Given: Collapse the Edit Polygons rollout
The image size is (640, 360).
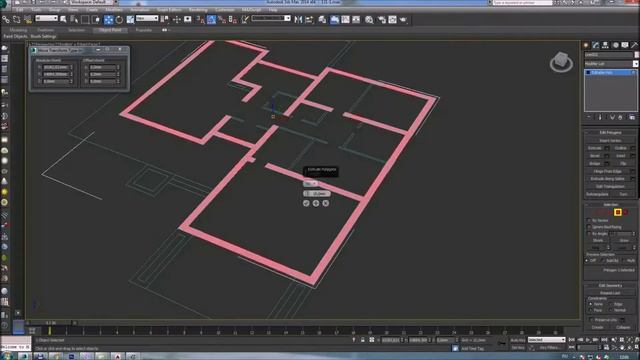Looking at the screenshot, I should pos(610,133).
